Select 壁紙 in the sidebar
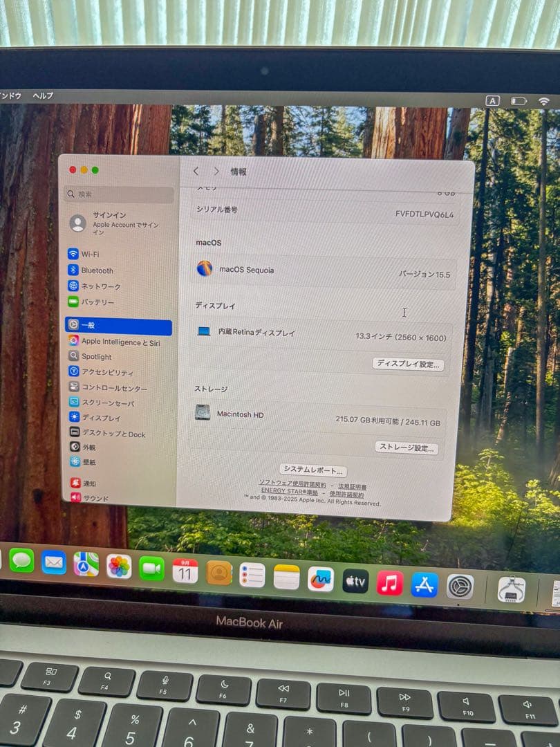560x747 pixels. pyautogui.click(x=83, y=461)
